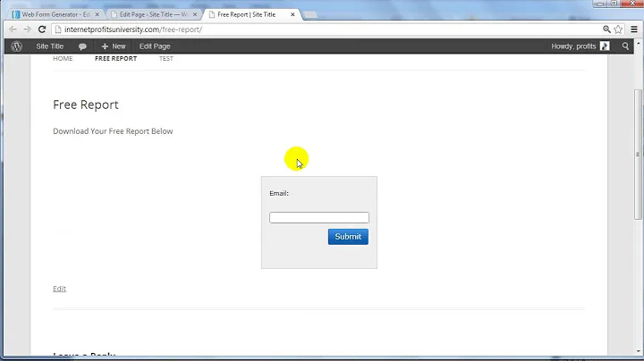The height and width of the screenshot is (361, 644).
Task: Close the Web Form Generator tab
Action: coord(97,14)
